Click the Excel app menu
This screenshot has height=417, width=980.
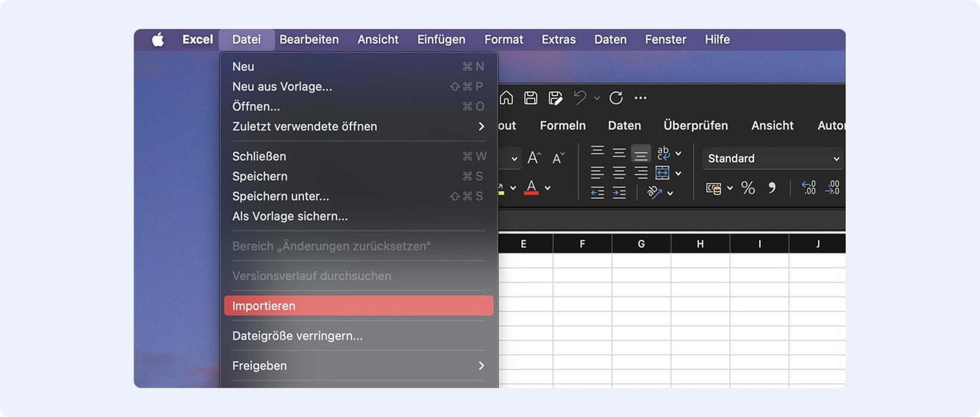[198, 39]
